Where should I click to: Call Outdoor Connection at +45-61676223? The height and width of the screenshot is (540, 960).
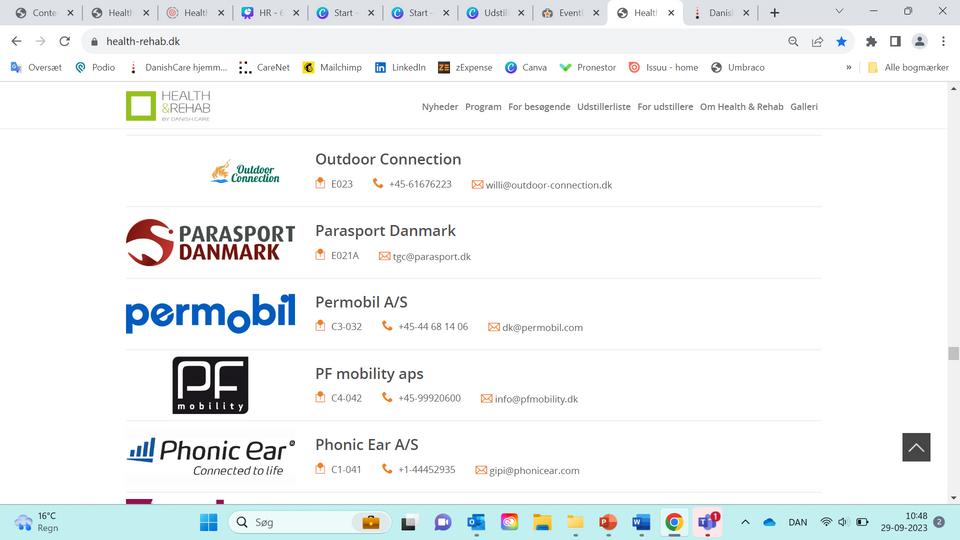[x=420, y=184]
